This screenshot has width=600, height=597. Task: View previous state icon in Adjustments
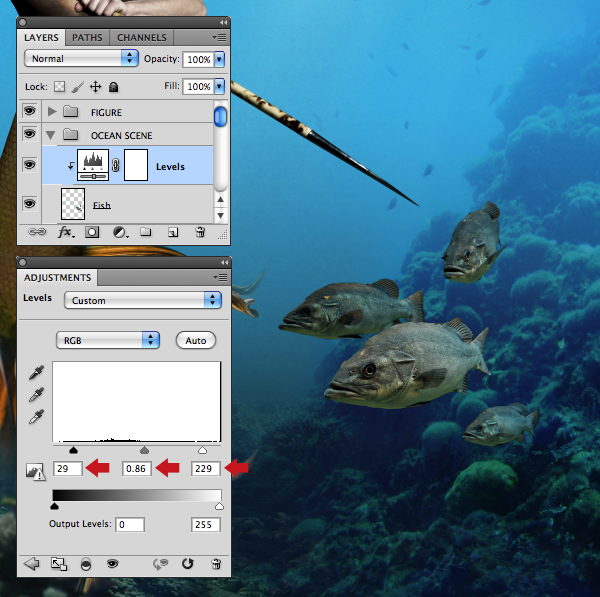(x=161, y=564)
